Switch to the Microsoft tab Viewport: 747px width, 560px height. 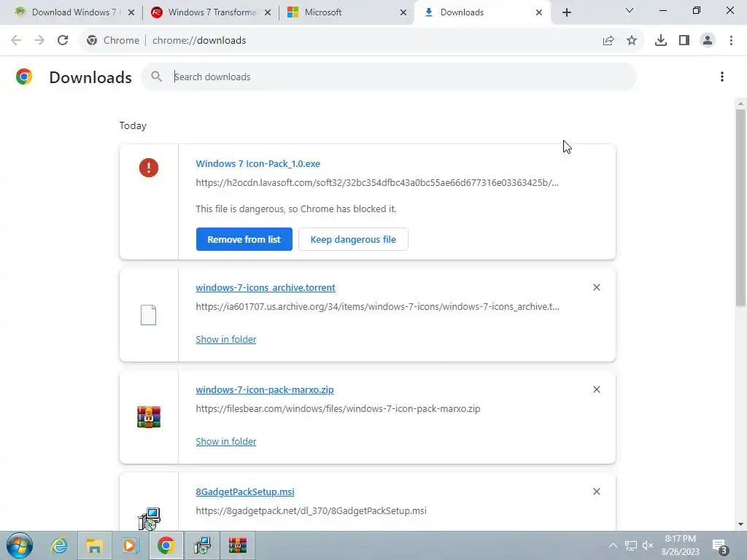click(x=323, y=12)
